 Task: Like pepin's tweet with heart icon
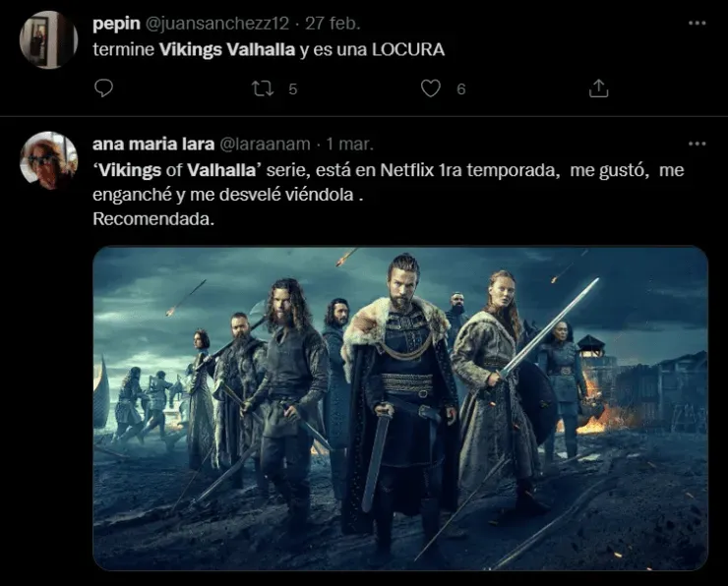coord(430,88)
